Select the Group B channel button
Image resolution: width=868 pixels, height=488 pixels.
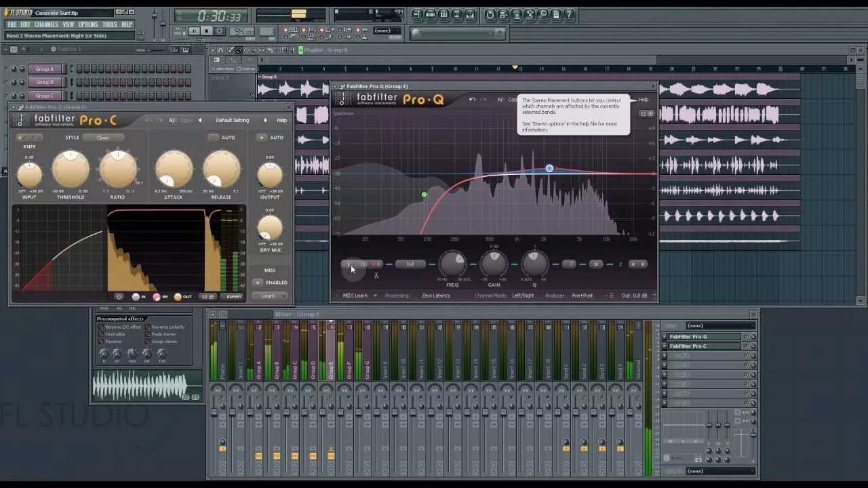pyautogui.click(x=45, y=82)
